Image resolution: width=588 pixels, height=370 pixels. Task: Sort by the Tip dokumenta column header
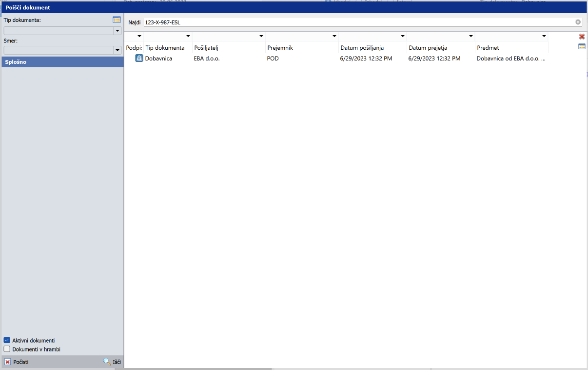pos(165,48)
